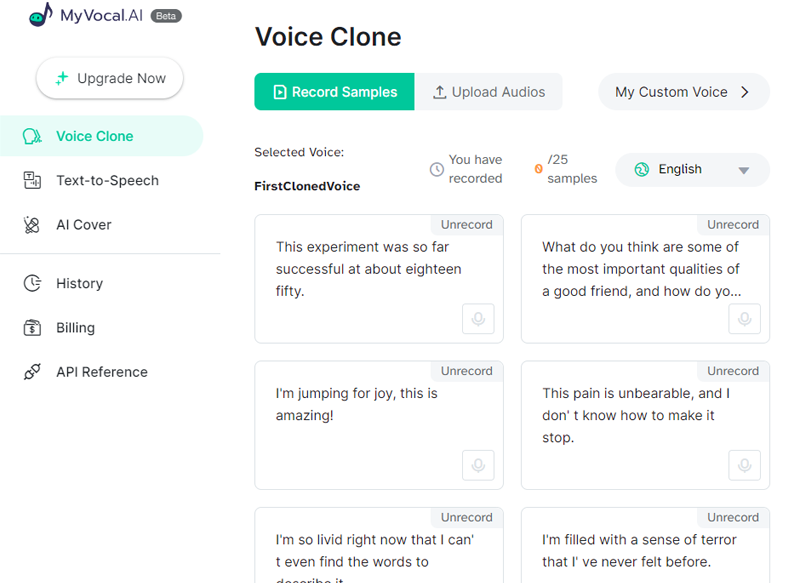Click the language dropdown arrow
Image resolution: width=800 pixels, height=583 pixels.
point(743,171)
